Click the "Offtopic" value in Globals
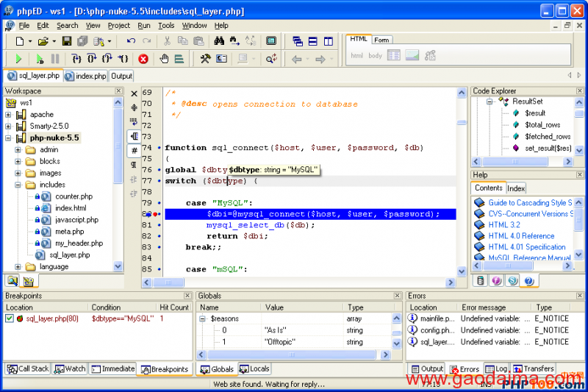This screenshot has height=392, width=588. (x=280, y=342)
